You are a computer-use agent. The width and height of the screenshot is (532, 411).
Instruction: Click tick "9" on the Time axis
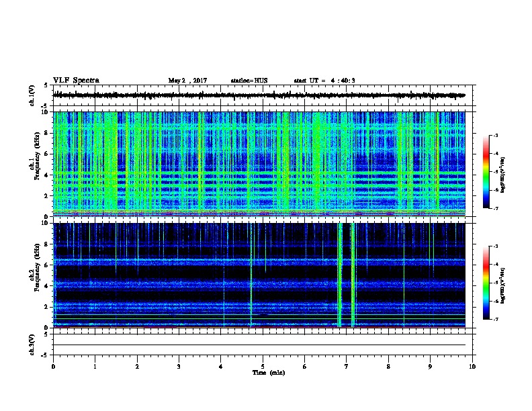coord(430,367)
